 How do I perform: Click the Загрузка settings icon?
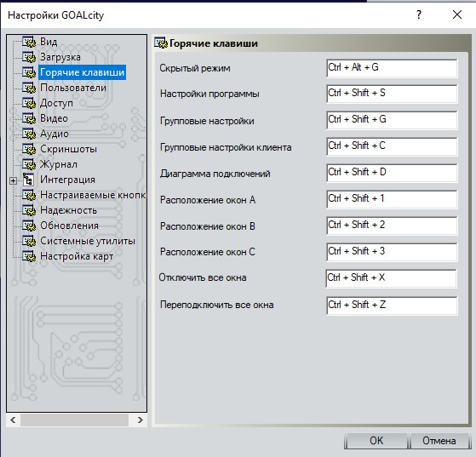(x=29, y=57)
